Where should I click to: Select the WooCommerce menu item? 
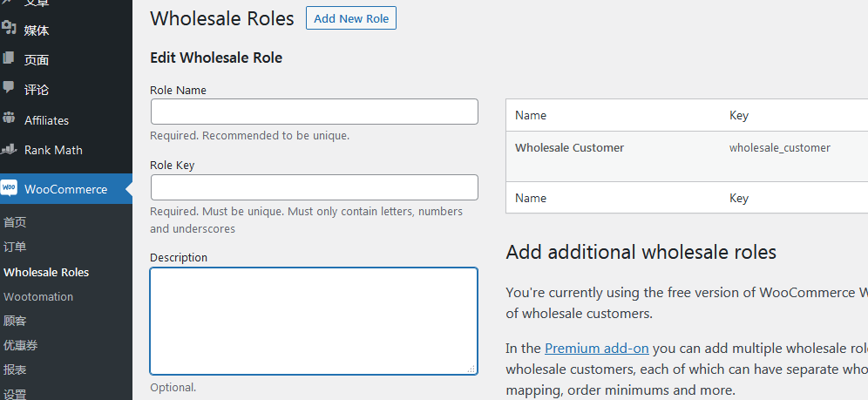pyautogui.click(x=66, y=189)
